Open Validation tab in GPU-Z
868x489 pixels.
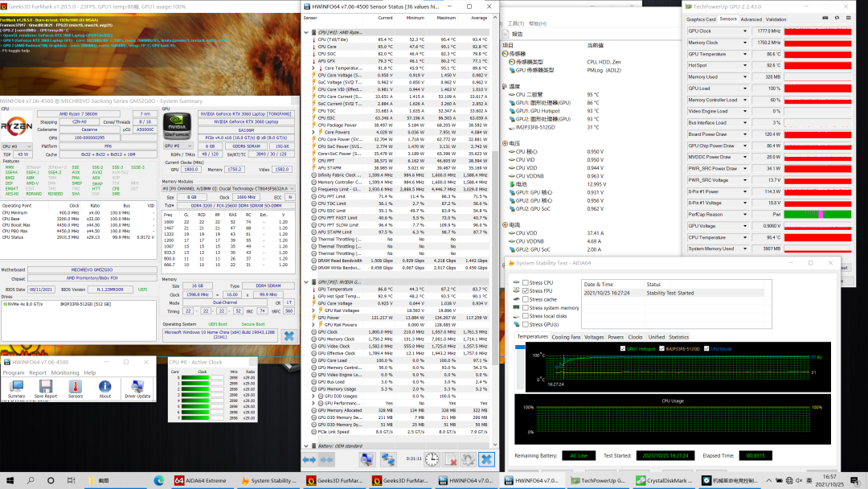click(776, 19)
